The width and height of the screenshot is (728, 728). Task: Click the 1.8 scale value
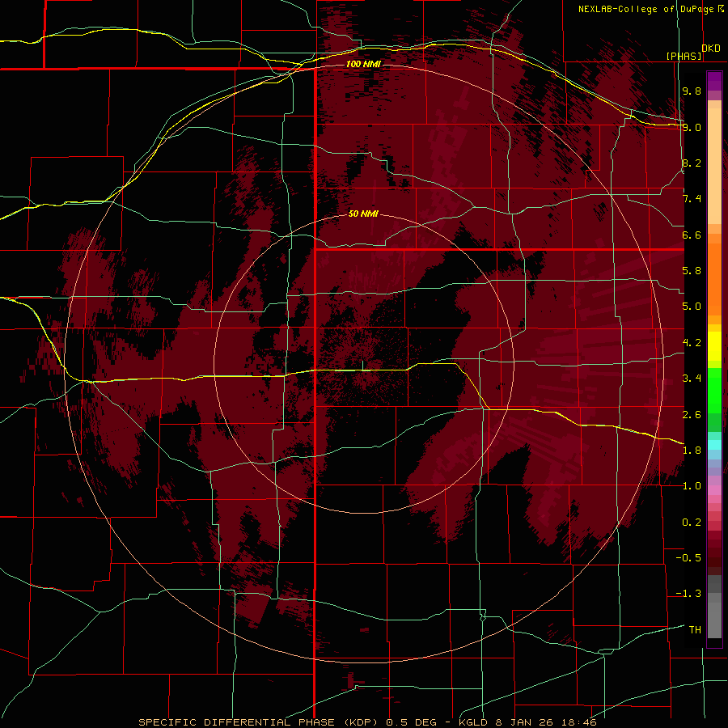coord(692,451)
